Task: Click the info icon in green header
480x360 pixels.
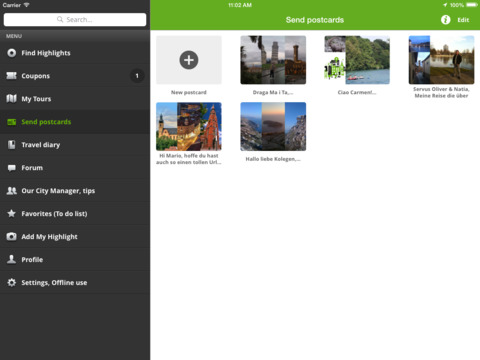Action: coord(446,20)
